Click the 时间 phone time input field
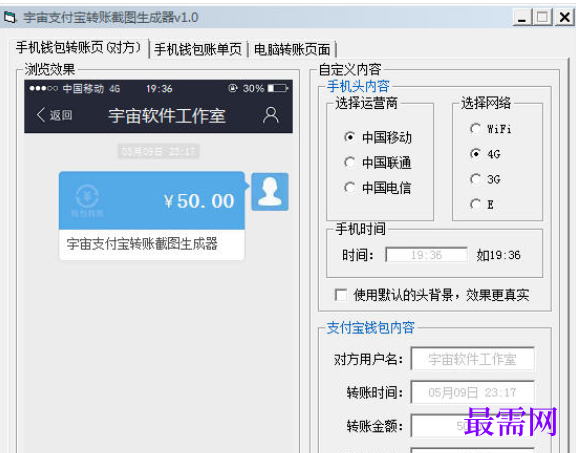This screenshot has height=453, width=576. pyautogui.click(x=426, y=255)
